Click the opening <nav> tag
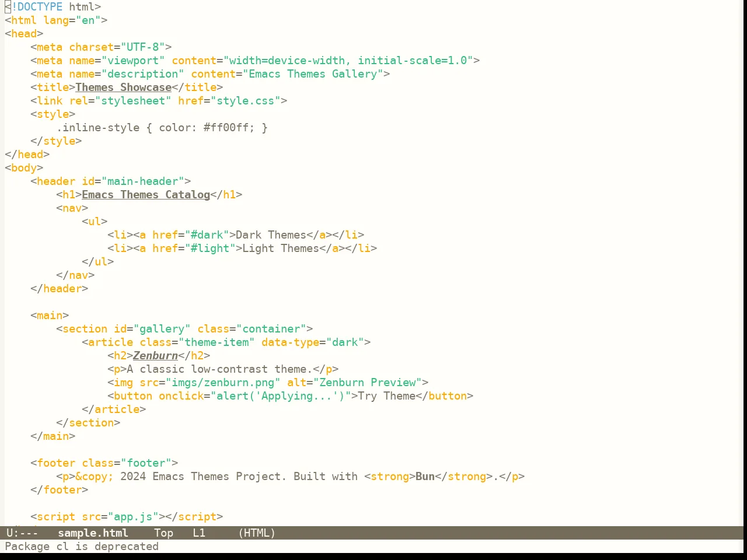The width and height of the screenshot is (747, 560). pyautogui.click(x=72, y=208)
